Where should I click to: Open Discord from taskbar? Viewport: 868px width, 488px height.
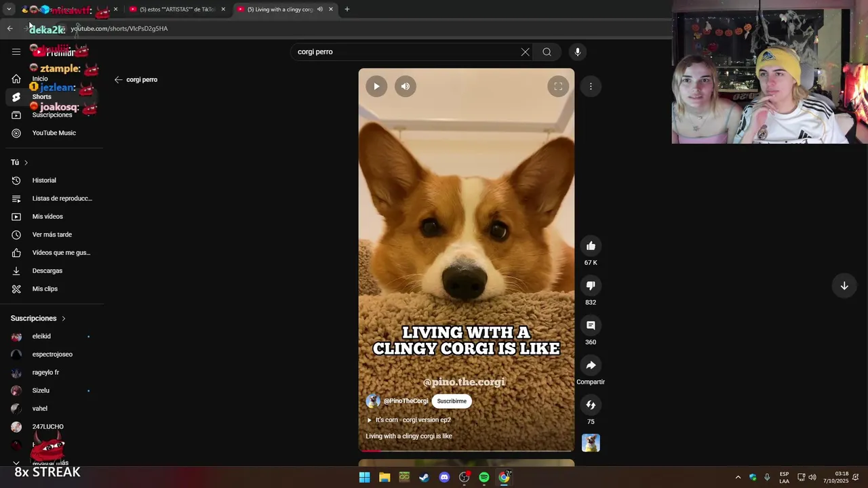[444, 477]
